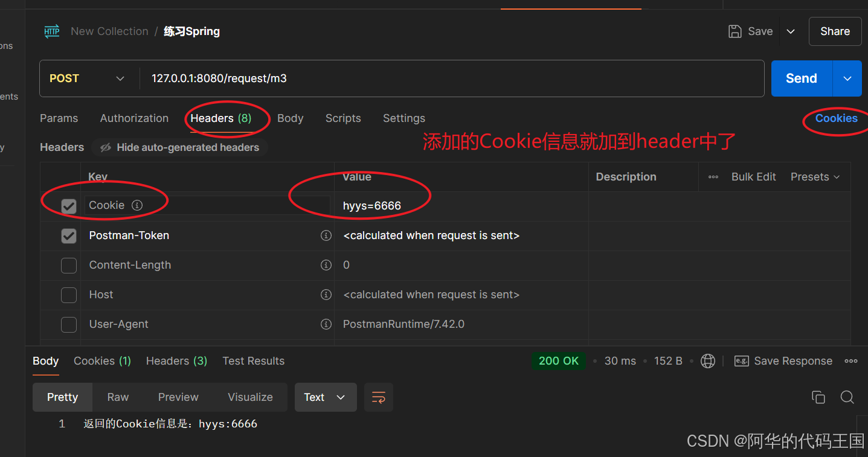868x457 pixels.
Task: Enable the Content-Length header checkbox
Action: coord(69,266)
